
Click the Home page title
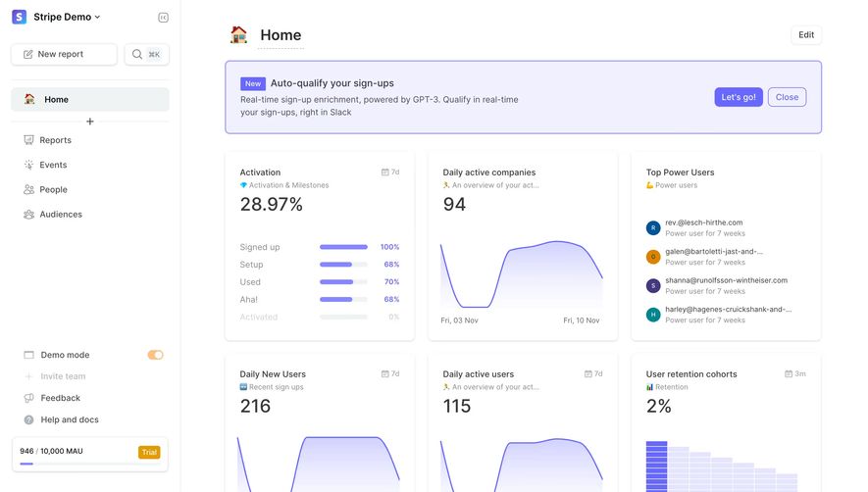click(x=281, y=35)
